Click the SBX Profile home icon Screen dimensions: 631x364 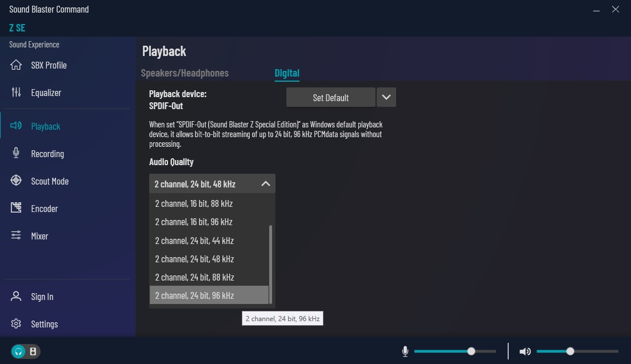pos(16,65)
